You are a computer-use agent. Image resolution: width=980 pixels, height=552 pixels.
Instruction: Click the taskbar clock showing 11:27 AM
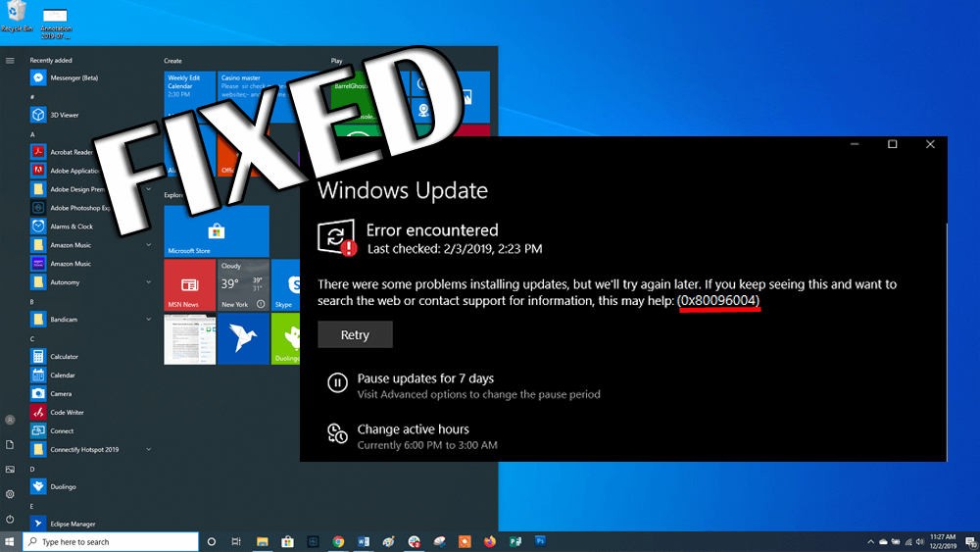coord(943,541)
